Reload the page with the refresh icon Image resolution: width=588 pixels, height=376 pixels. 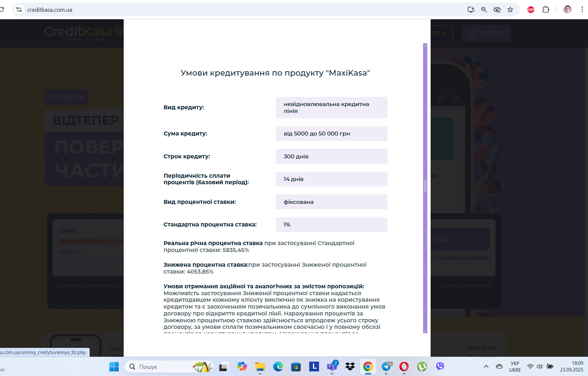tap(2, 9)
